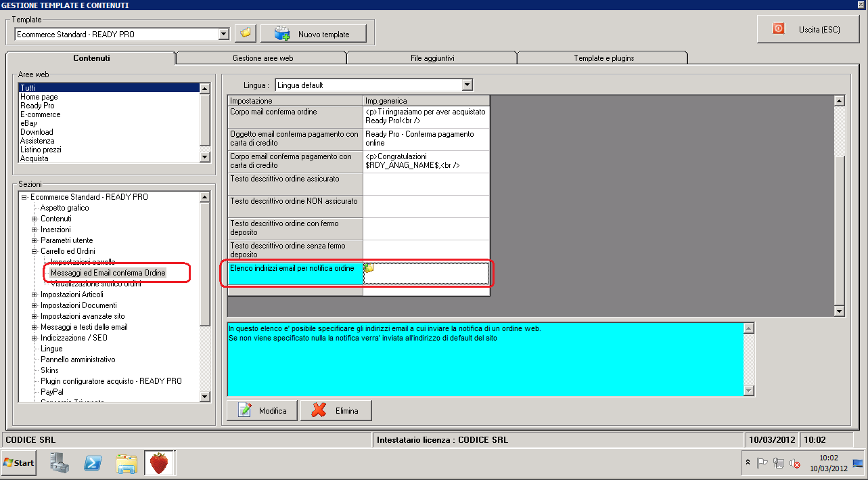This screenshot has height=480, width=868.
Task: Expand the Indicizzazione / SEO node
Action: [35, 338]
